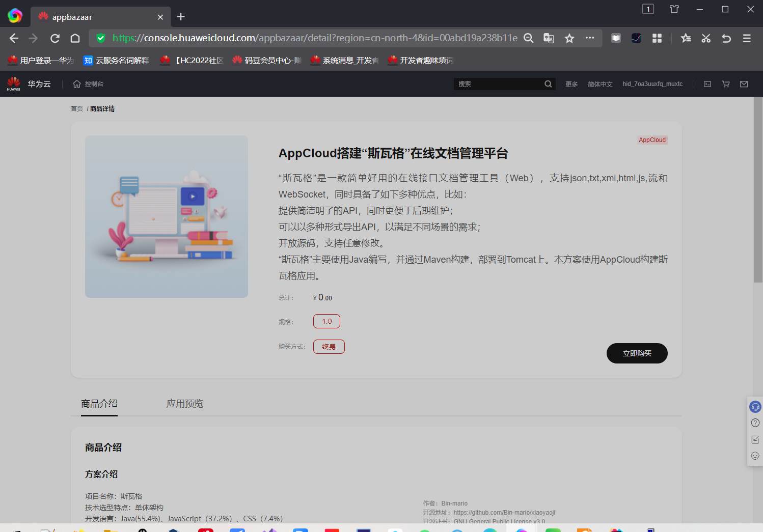Open the dark chart extension icon
The height and width of the screenshot is (532, 763).
click(636, 38)
